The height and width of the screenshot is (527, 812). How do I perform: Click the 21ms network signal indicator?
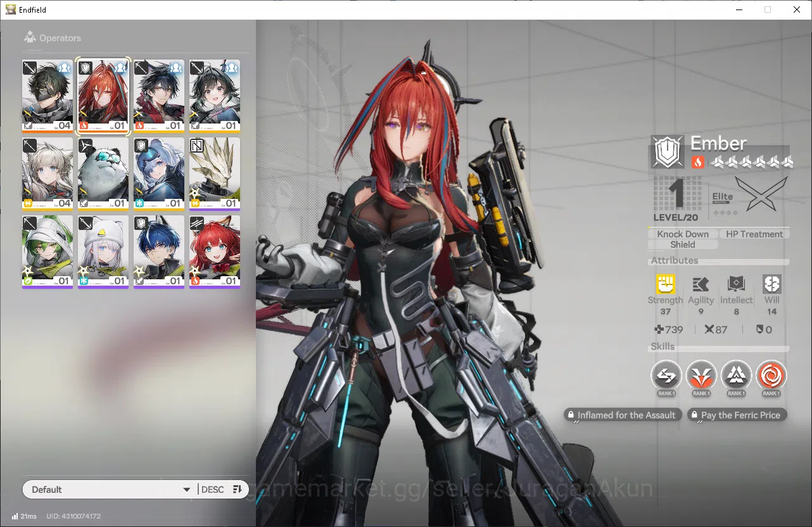tap(24, 516)
